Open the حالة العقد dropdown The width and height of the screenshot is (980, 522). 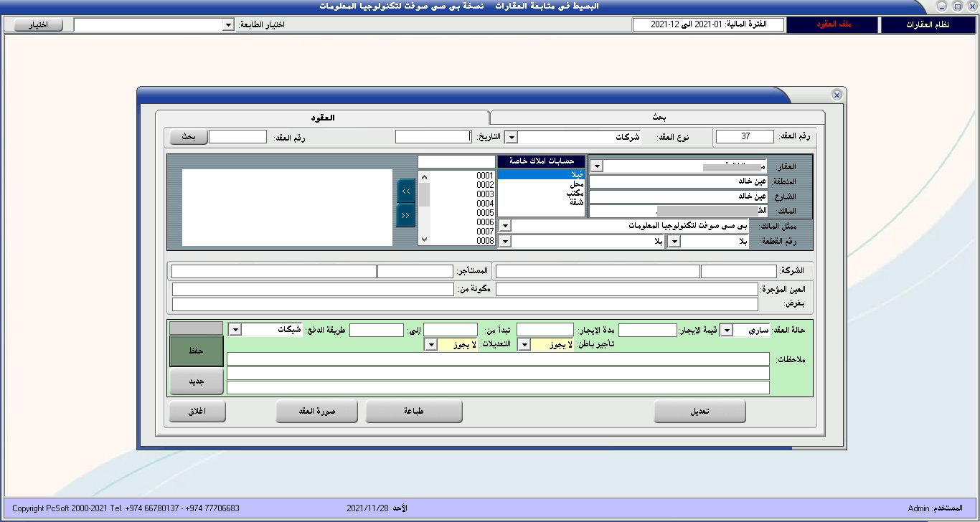click(x=726, y=330)
